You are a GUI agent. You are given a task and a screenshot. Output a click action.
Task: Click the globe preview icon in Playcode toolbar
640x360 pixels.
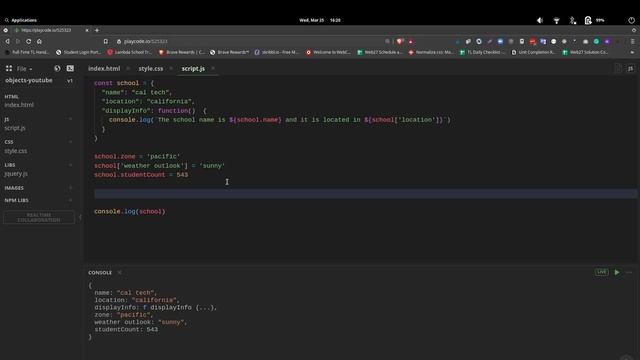(x=57, y=69)
